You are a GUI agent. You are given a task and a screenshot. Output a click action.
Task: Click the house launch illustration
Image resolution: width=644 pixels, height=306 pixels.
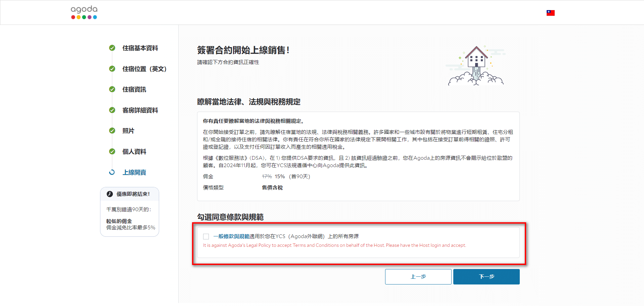coord(476,65)
